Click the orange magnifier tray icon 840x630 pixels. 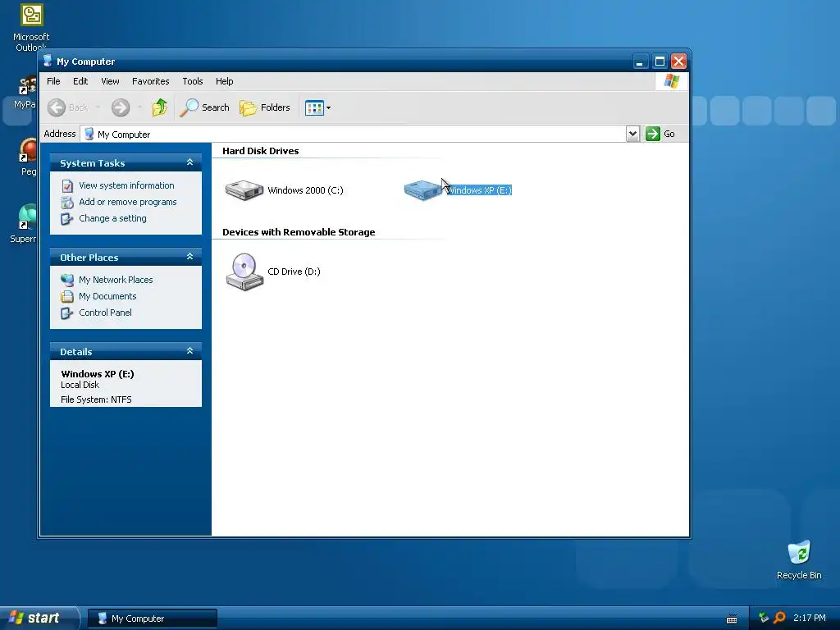(779, 618)
